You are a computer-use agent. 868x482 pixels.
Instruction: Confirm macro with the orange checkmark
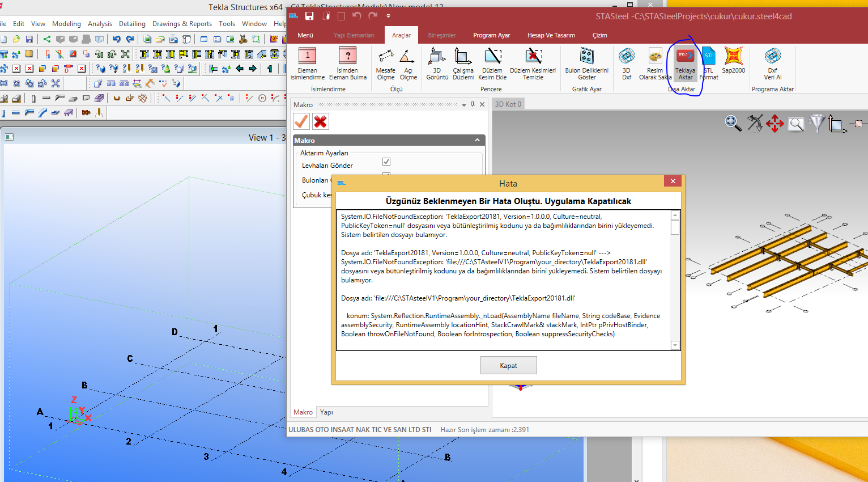(301, 121)
